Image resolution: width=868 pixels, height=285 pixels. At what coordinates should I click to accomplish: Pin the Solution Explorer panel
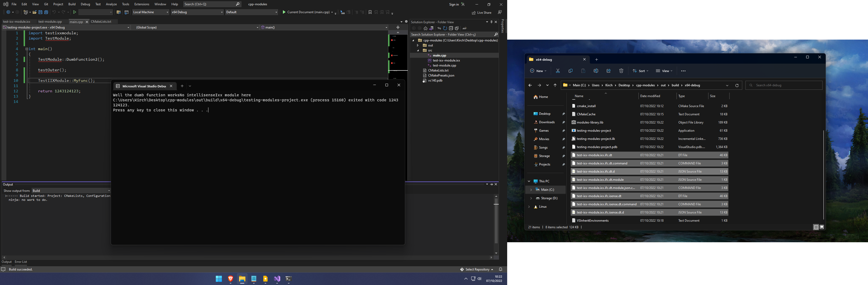pos(491,22)
